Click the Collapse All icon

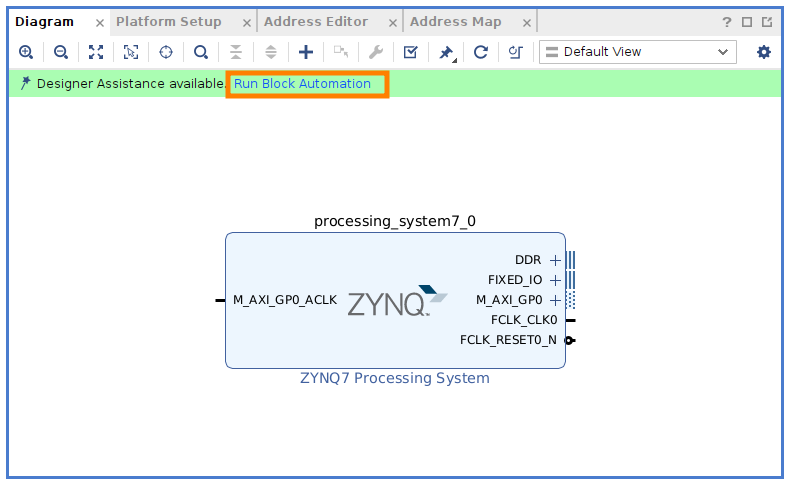point(236,52)
